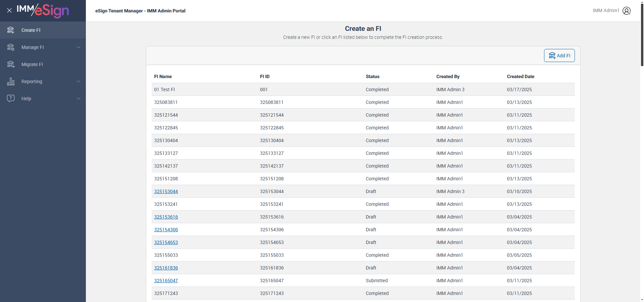Click the Manage FI gear-bank icon
The width and height of the screenshot is (644, 302).
tap(11, 47)
